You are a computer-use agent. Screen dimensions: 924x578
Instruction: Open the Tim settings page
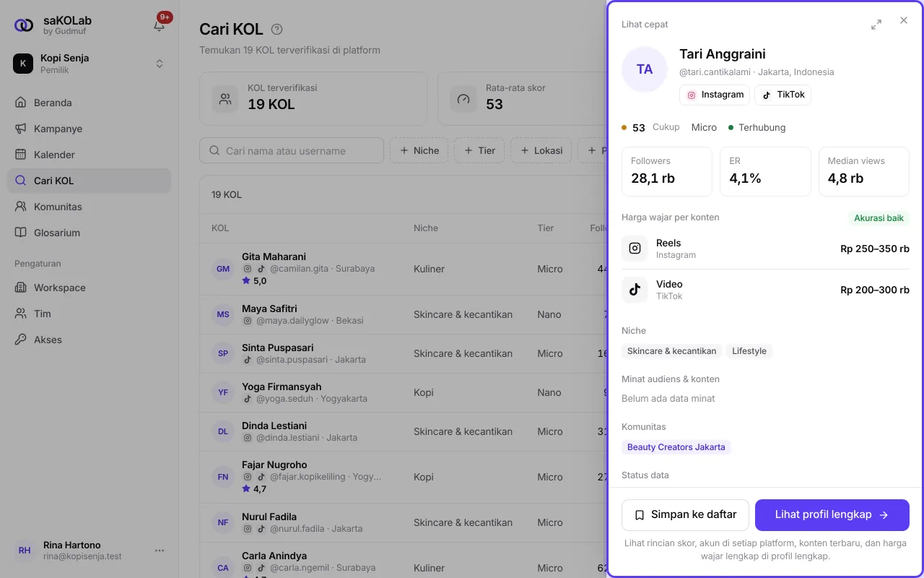click(90, 314)
